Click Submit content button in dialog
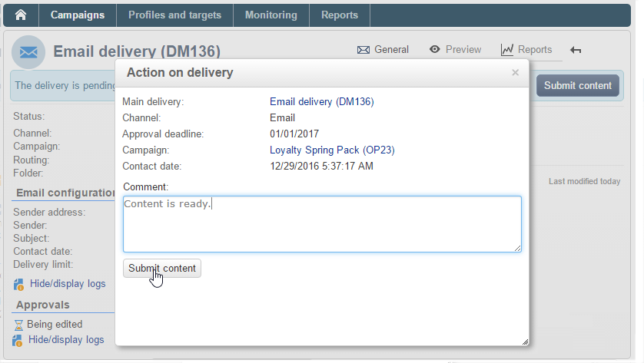This screenshot has height=363, width=644. coord(162,269)
